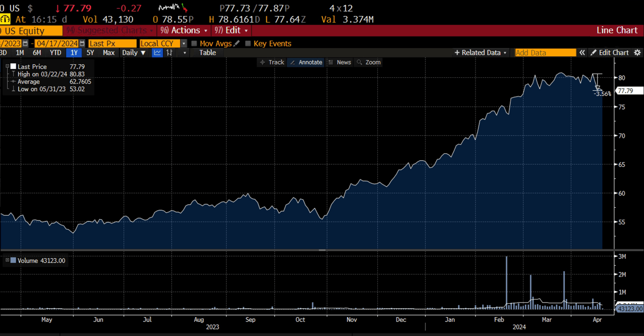Viewport: 644px width, 336px height.
Task: Expand the Related Data dropdown
Action: [480, 53]
